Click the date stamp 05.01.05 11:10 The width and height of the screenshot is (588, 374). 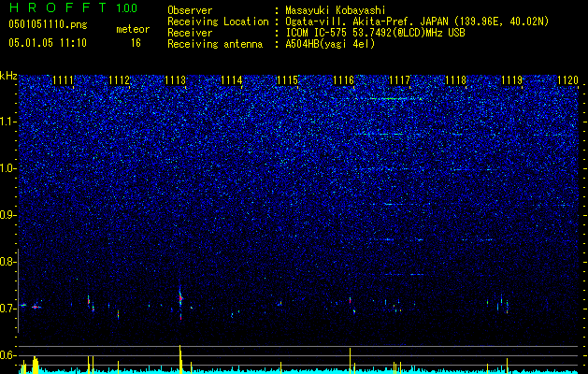[x=48, y=43]
